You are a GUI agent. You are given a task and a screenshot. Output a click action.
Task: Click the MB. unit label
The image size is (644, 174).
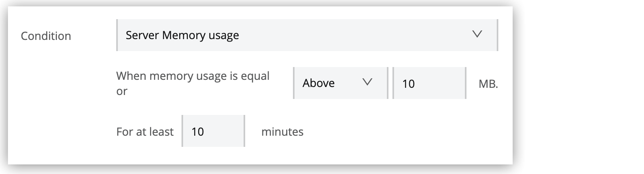click(488, 84)
